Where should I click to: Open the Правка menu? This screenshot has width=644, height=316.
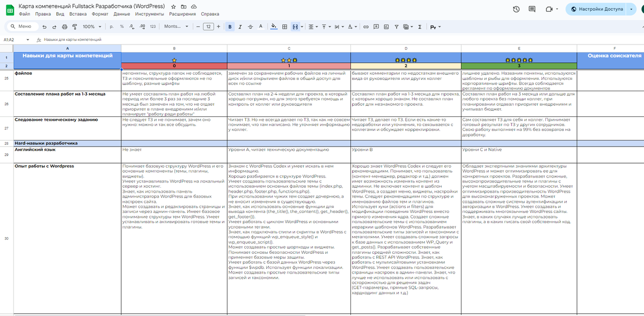pyautogui.click(x=43, y=13)
